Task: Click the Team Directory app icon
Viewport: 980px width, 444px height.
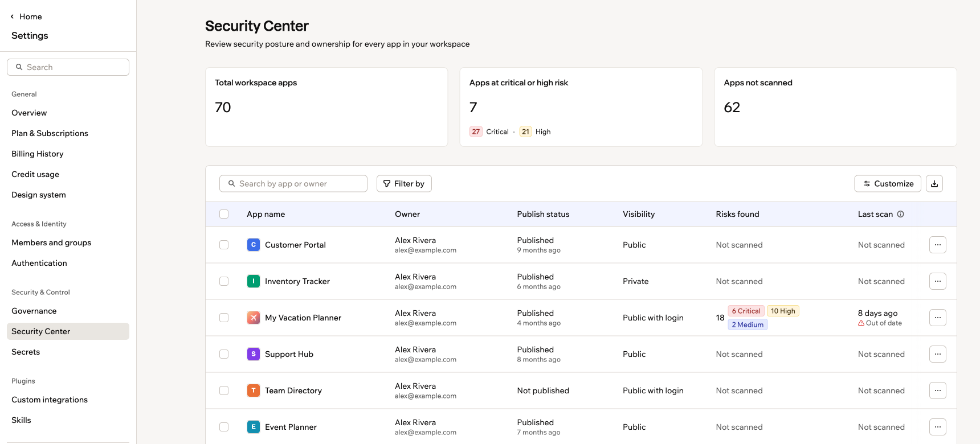Action: [254, 390]
